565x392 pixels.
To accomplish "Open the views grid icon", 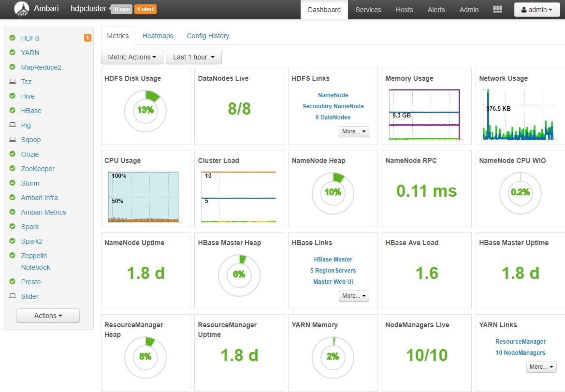I will [x=497, y=10].
